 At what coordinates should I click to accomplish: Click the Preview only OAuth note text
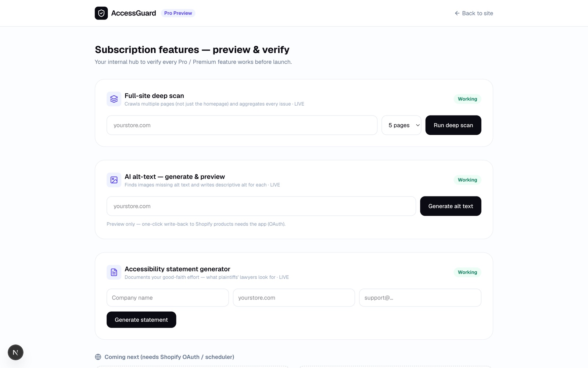tap(196, 224)
